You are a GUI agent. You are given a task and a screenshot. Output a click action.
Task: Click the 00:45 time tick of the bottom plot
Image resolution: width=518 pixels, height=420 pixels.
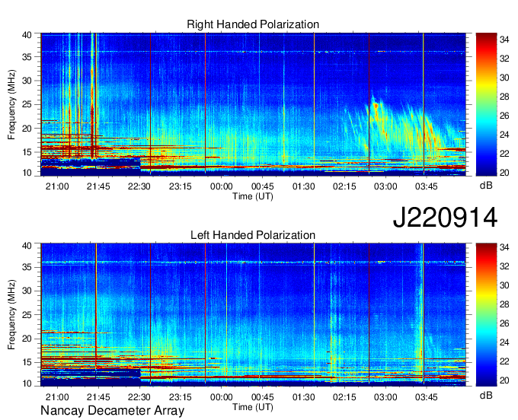[x=262, y=397]
